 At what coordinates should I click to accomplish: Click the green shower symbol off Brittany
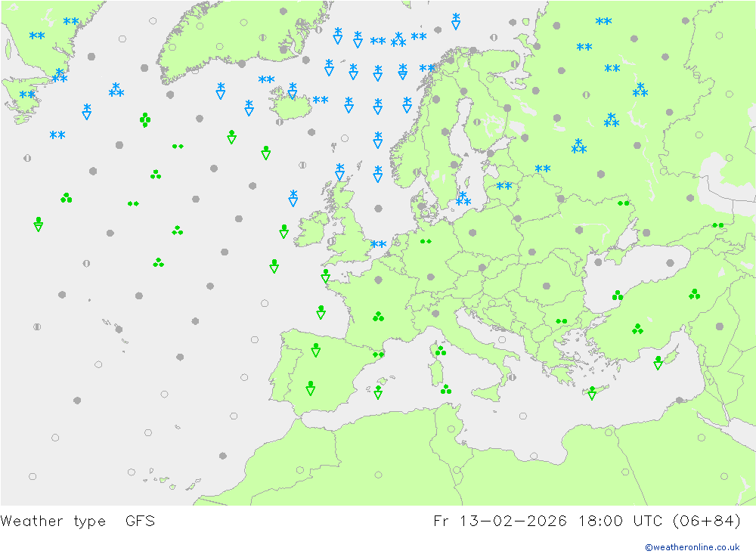325,276
